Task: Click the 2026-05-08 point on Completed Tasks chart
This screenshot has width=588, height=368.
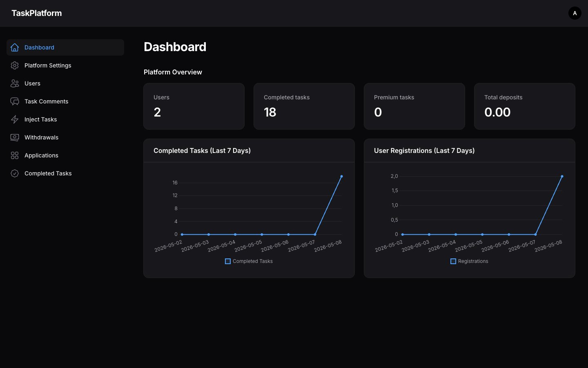Action: point(341,176)
